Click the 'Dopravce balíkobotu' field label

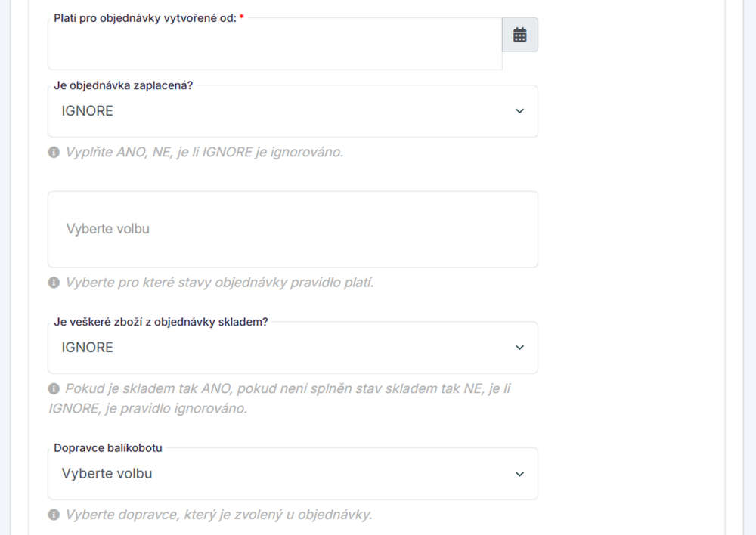click(108, 448)
